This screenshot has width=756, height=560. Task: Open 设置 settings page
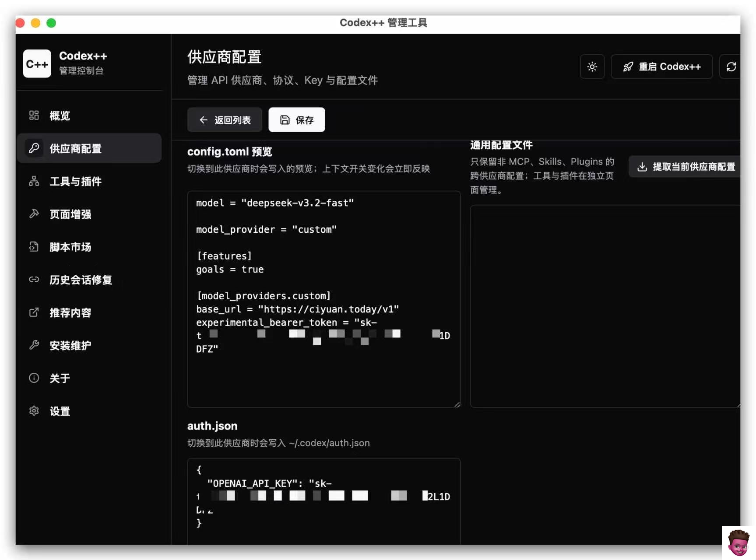pyautogui.click(x=89, y=411)
